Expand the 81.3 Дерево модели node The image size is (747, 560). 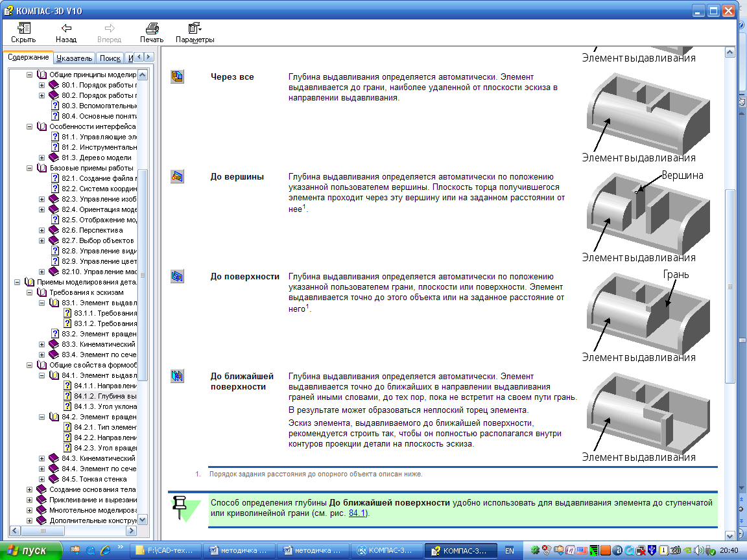[x=42, y=157]
